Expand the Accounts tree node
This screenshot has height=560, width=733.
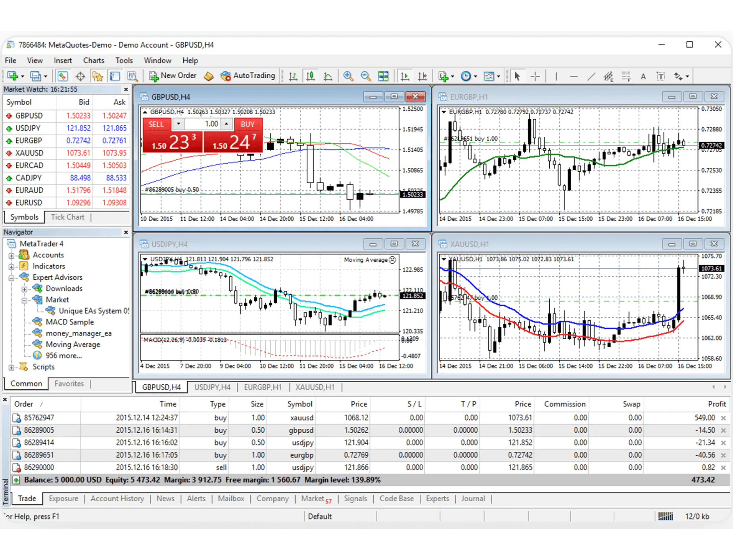pyautogui.click(x=12, y=255)
